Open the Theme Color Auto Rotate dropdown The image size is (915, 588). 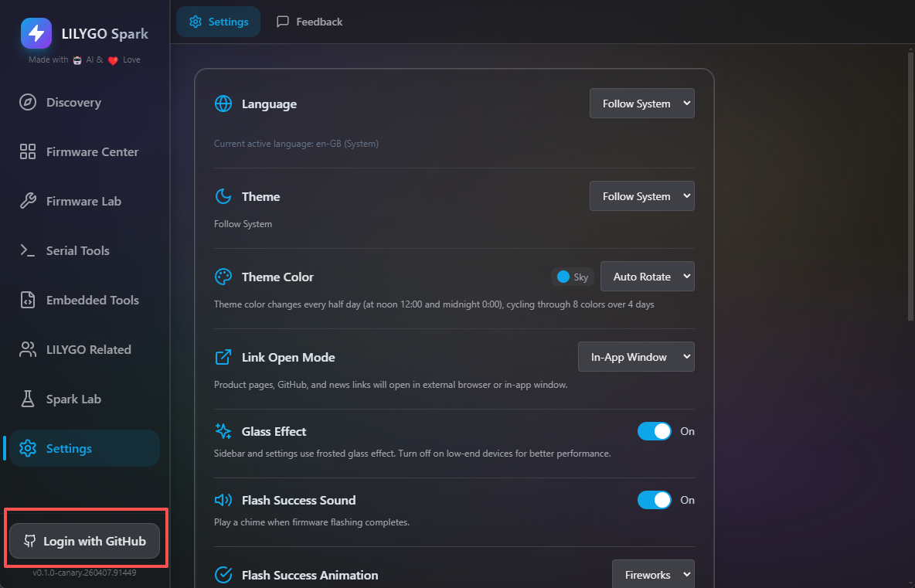coord(647,277)
